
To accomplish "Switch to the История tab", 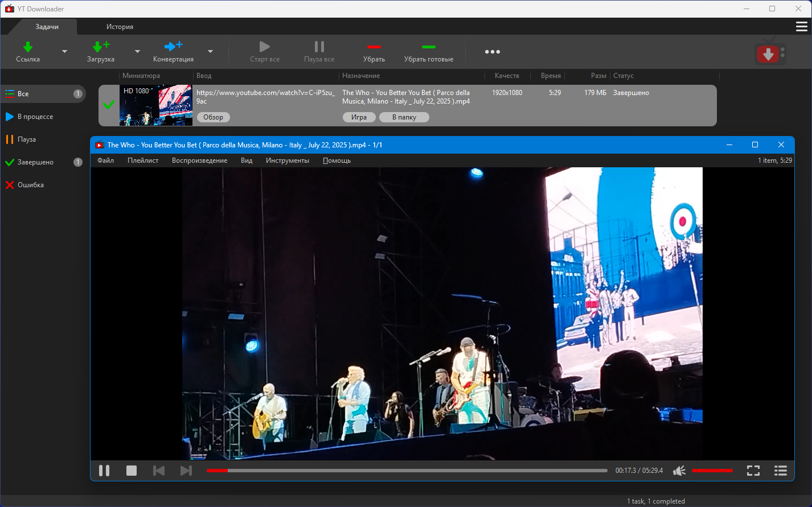I will point(120,27).
